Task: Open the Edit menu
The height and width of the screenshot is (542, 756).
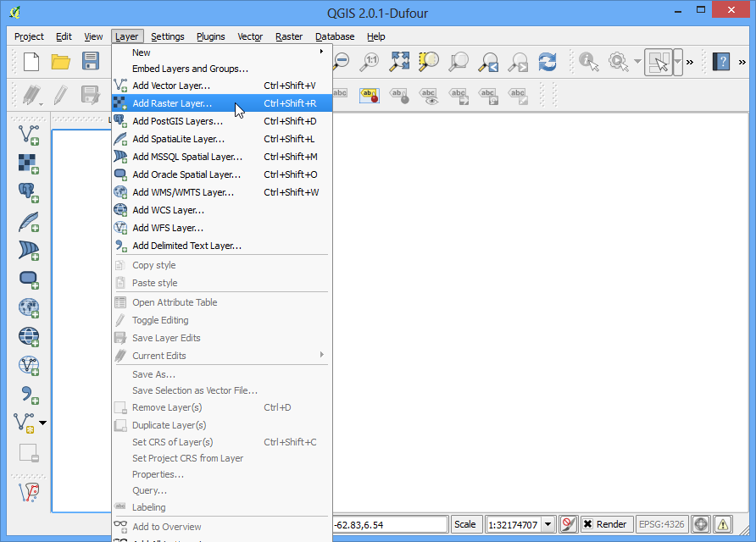Action: coord(64,36)
